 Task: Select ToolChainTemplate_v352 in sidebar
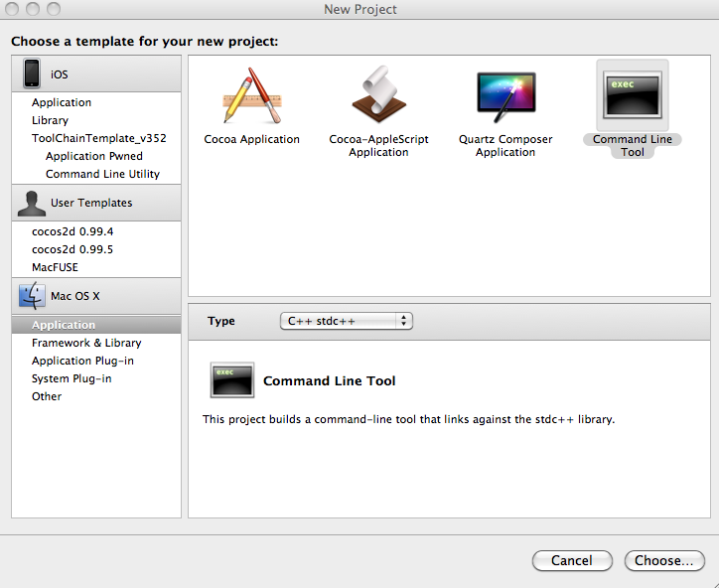99,138
